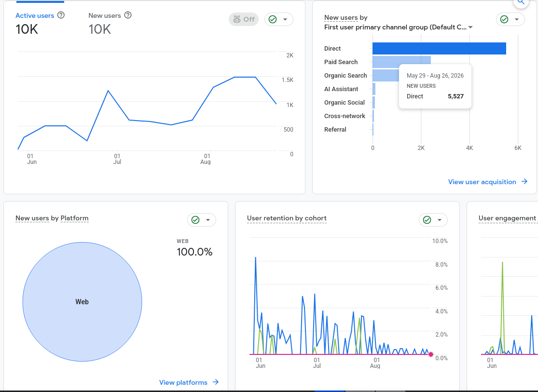Open the View platforms link
538x392 pixels.
tap(183, 382)
